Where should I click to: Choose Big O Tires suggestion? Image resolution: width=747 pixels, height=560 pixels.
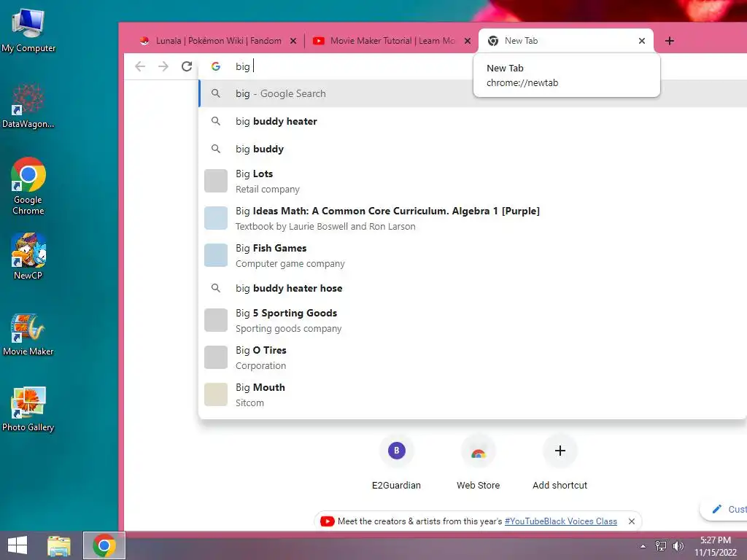coord(473,357)
